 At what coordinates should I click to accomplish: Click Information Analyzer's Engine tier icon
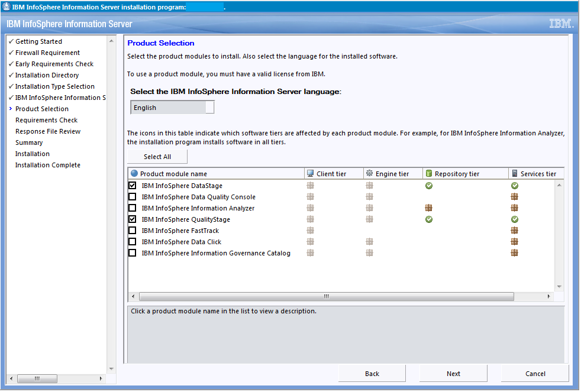369,208
